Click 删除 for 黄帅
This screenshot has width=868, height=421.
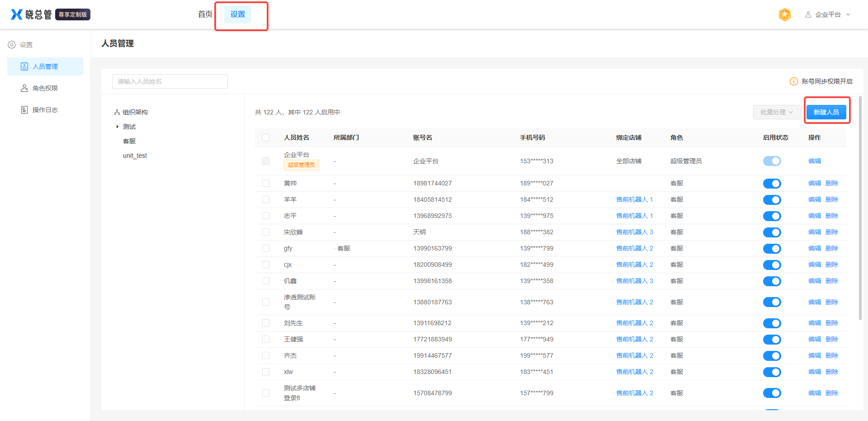click(832, 183)
